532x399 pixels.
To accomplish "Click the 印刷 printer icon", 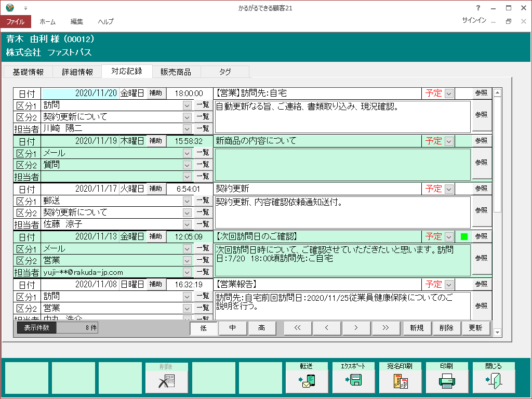I will pyautogui.click(x=447, y=382).
